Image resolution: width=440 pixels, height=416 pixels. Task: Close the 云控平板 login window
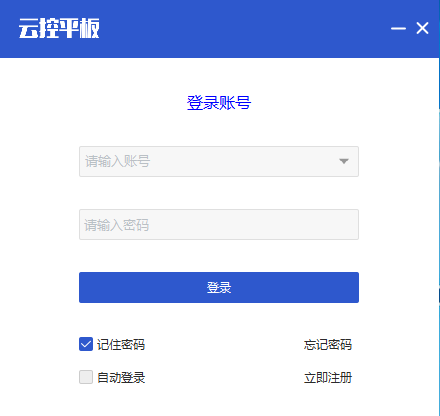click(x=422, y=28)
